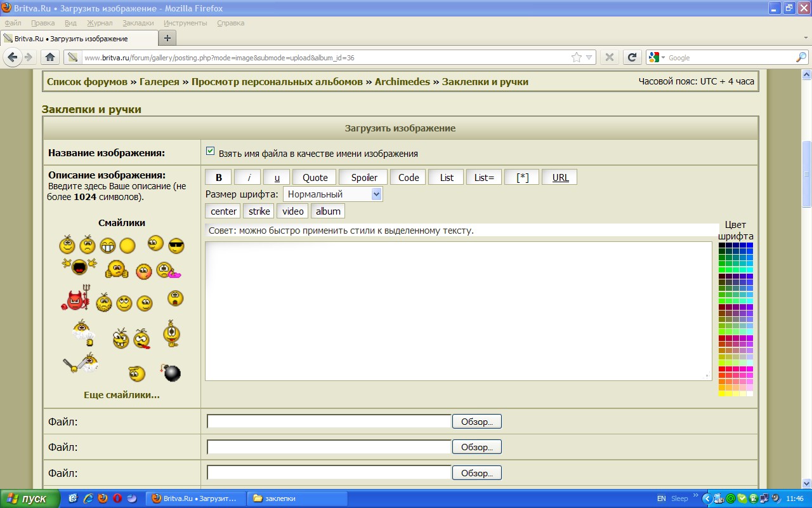Insert the black bomb smiley
Viewport: 812px width, 508px height.
(171, 372)
